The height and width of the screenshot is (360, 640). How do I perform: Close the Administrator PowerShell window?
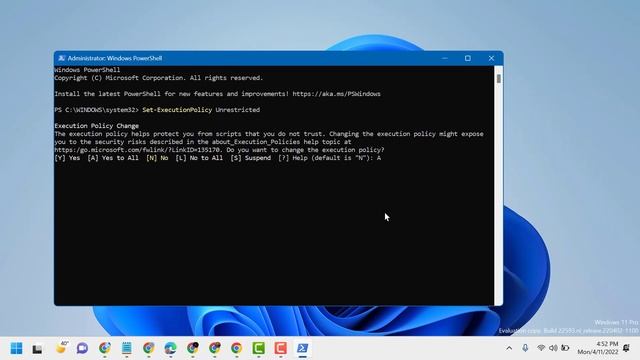coord(491,58)
